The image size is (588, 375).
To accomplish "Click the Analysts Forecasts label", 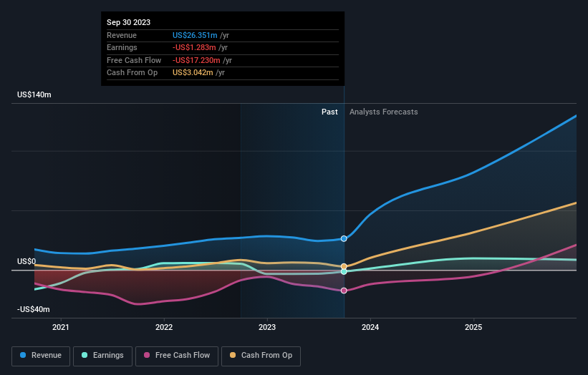I will (x=384, y=112).
